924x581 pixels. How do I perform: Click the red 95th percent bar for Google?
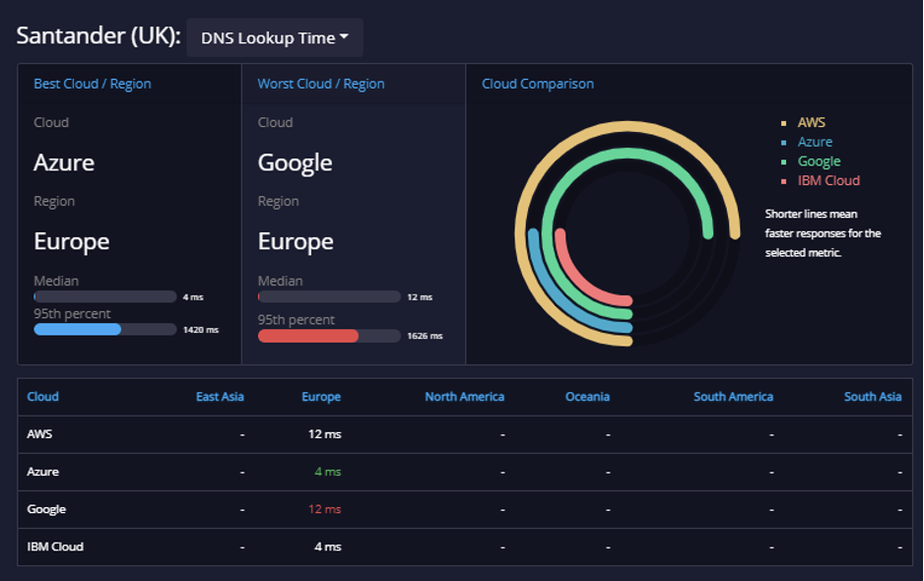click(x=308, y=336)
